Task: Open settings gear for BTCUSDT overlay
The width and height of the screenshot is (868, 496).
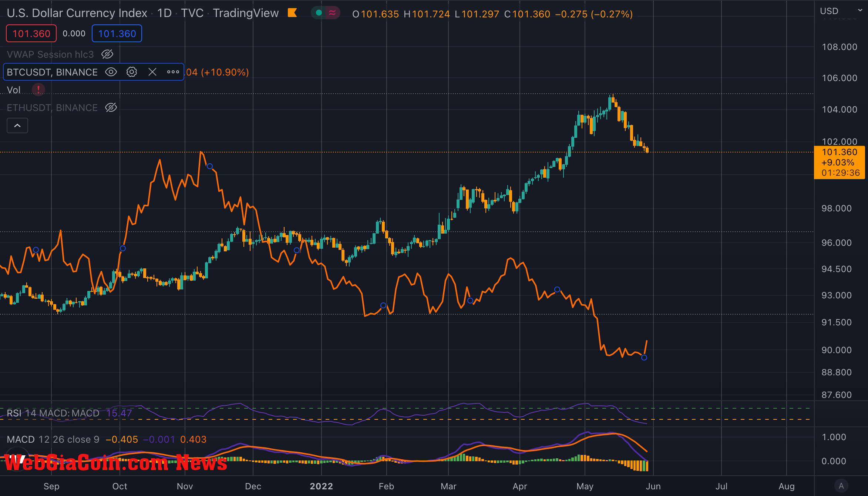Action: pyautogui.click(x=132, y=72)
